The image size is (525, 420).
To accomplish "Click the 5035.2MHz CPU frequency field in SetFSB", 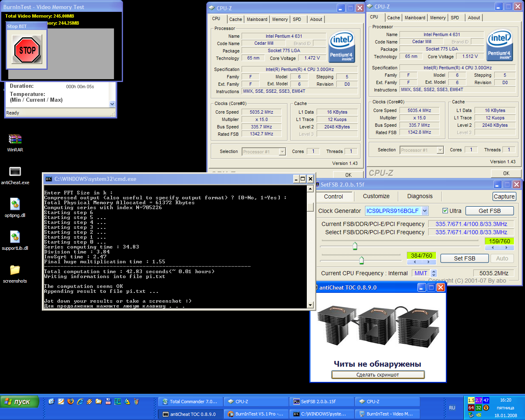I will point(494,273).
